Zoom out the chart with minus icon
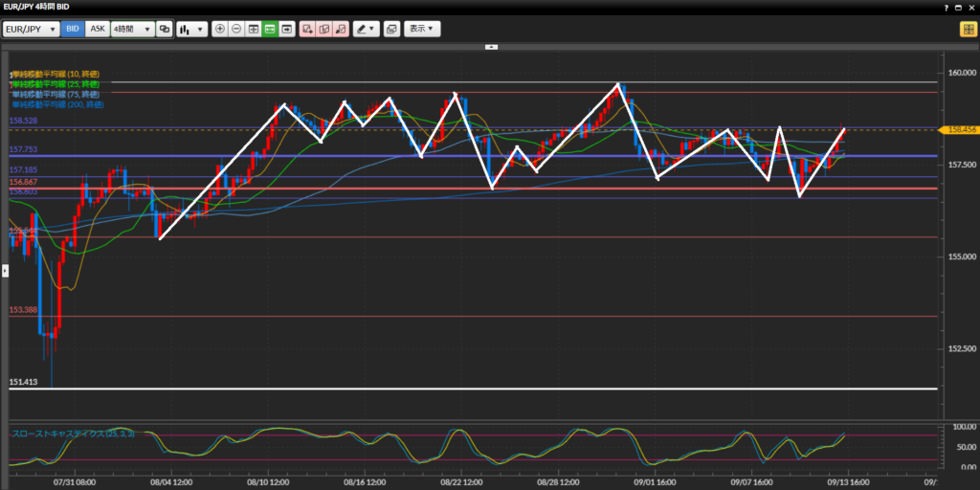This screenshot has width=980, height=490. coord(236,29)
